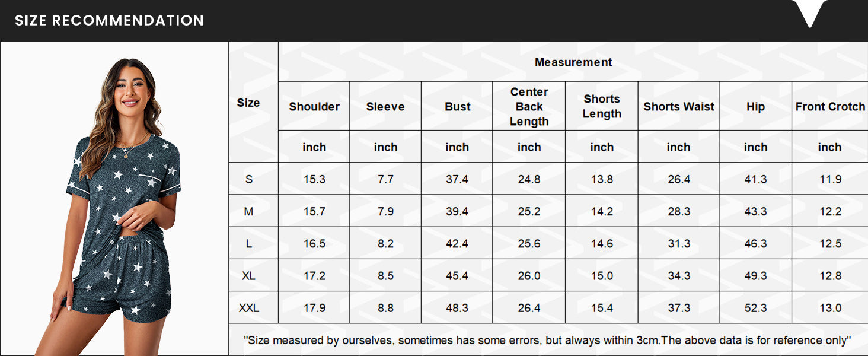Select the M size row label
This screenshot has height=356, width=868.
click(249, 211)
